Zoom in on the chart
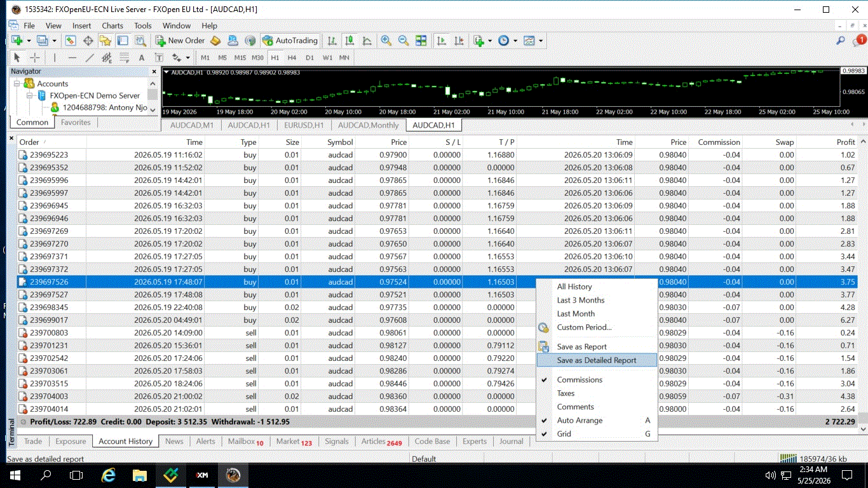This screenshot has height=488, width=868. 386,41
